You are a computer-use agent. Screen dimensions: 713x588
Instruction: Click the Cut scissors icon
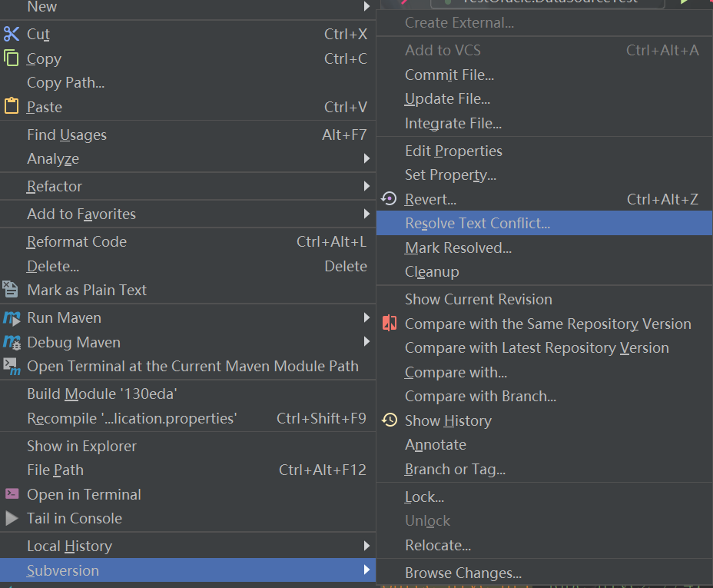click(x=12, y=34)
